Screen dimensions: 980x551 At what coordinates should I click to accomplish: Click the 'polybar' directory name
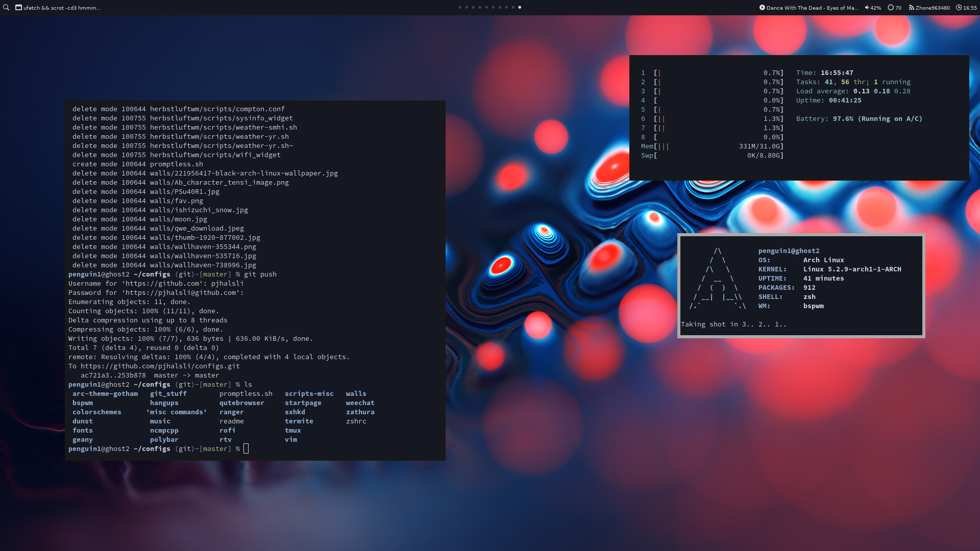pyautogui.click(x=164, y=439)
